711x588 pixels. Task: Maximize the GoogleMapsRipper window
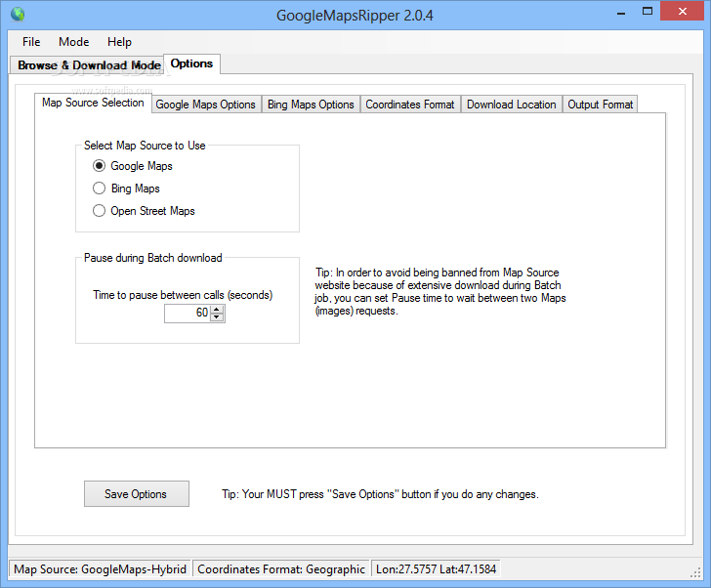click(648, 12)
